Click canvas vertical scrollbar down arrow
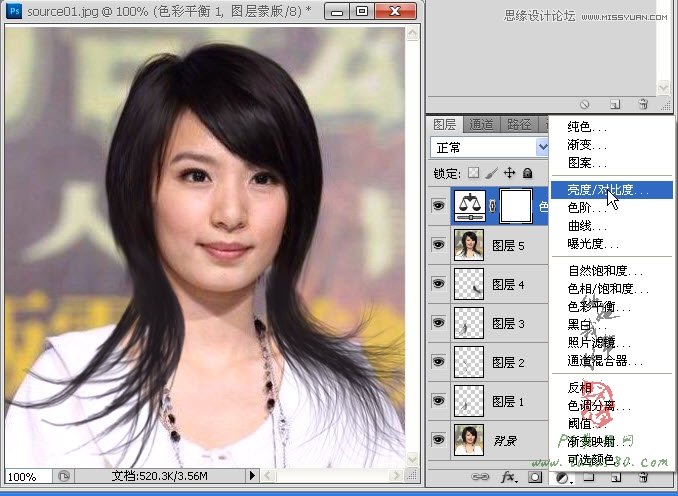678x496 pixels. pyautogui.click(x=413, y=459)
